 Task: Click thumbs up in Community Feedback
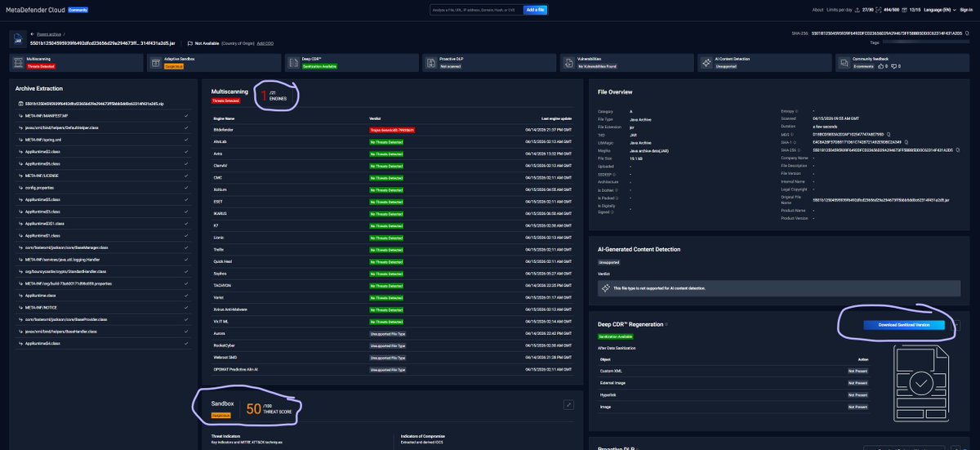pyautogui.click(x=880, y=65)
